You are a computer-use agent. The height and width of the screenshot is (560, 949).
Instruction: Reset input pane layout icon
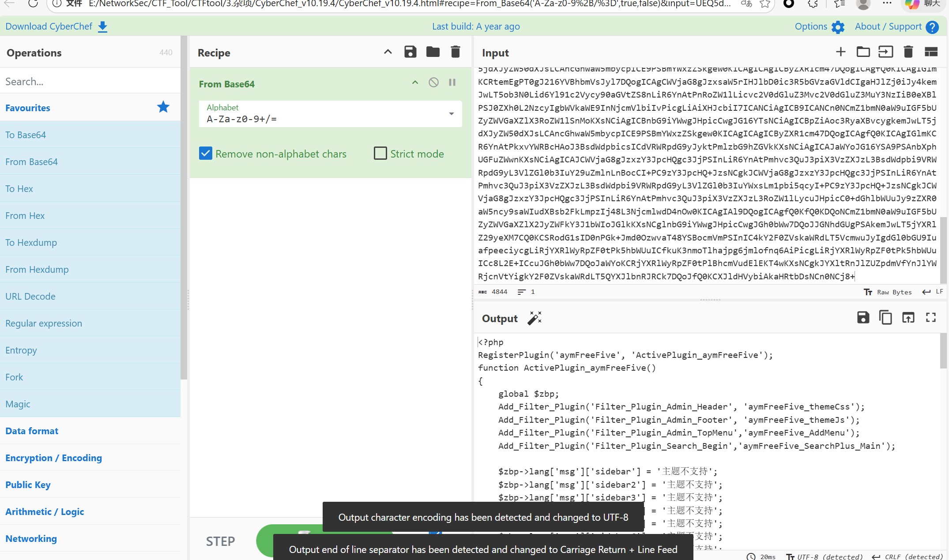(x=931, y=52)
